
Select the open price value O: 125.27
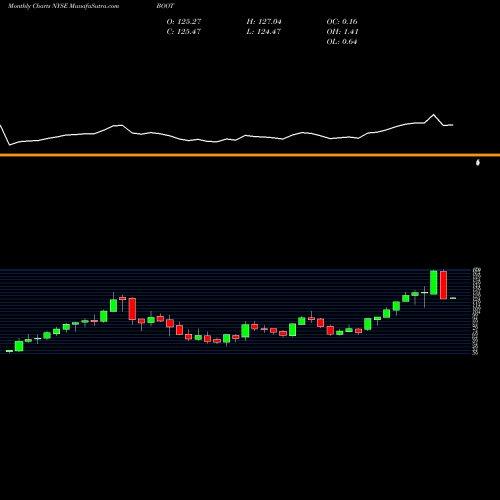[184, 22]
